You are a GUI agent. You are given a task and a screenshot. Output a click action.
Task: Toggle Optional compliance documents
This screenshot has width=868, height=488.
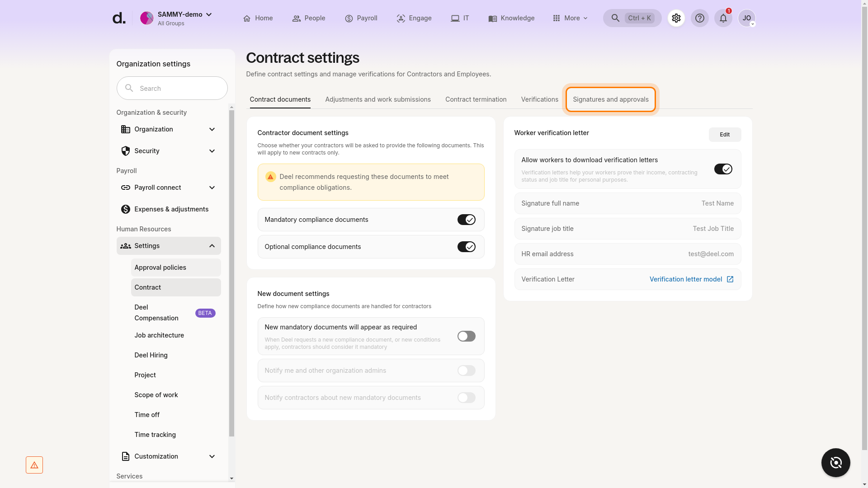tap(467, 247)
